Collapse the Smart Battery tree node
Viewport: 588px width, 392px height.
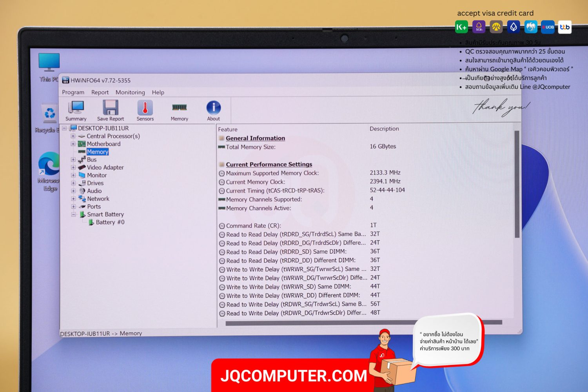pos(73,214)
